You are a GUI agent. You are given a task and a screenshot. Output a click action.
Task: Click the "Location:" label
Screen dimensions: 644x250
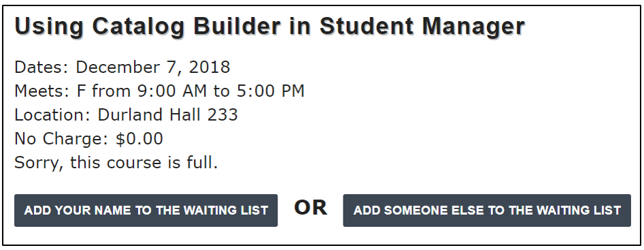pyautogui.click(x=52, y=114)
